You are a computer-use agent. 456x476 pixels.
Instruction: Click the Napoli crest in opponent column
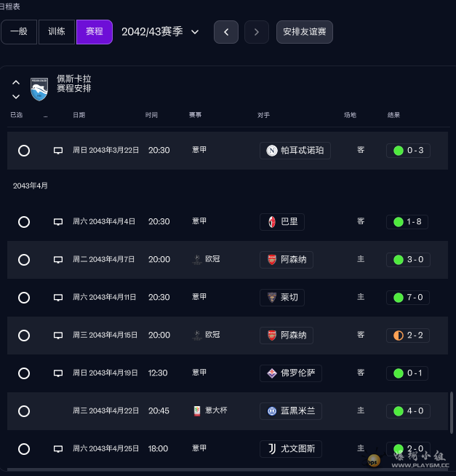tap(272, 151)
